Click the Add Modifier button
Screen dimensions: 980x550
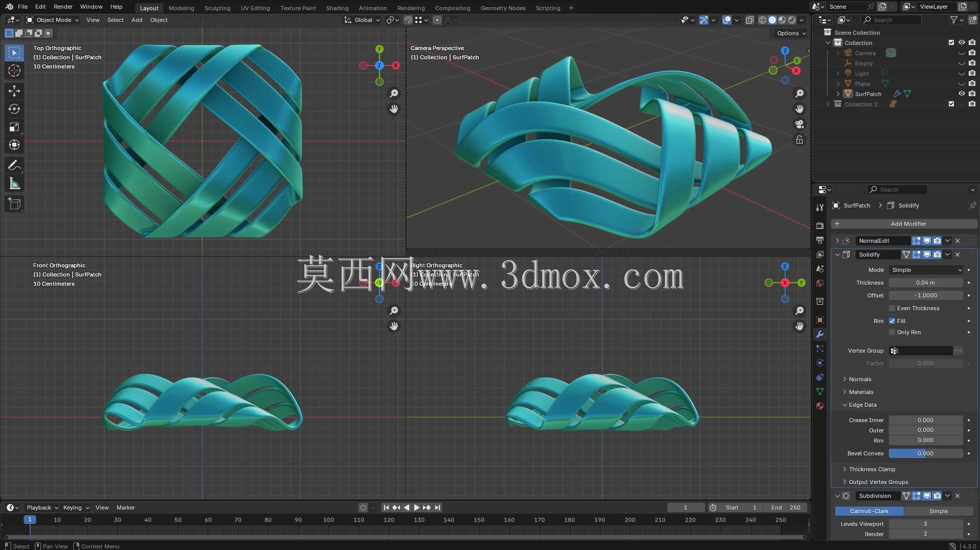(904, 224)
